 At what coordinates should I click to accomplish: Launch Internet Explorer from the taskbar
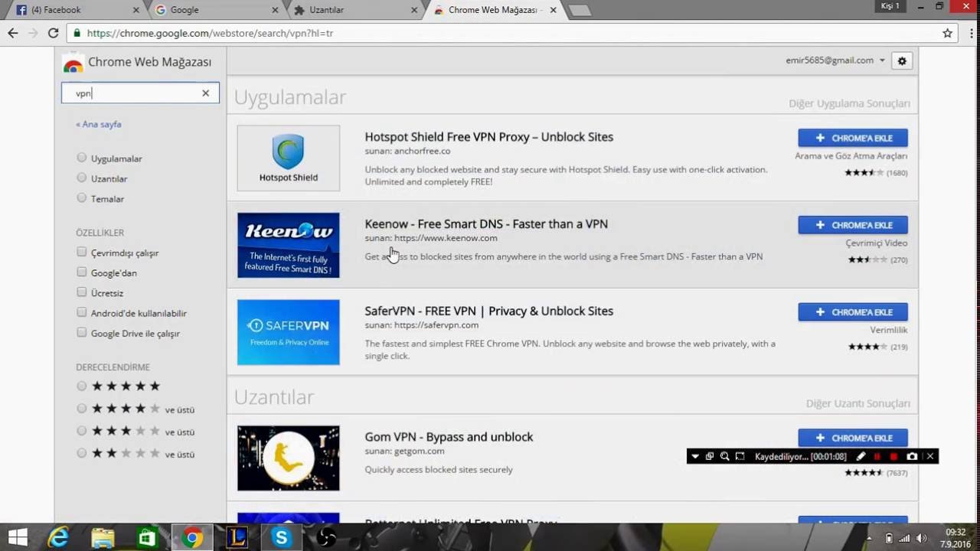tap(58, 538)
